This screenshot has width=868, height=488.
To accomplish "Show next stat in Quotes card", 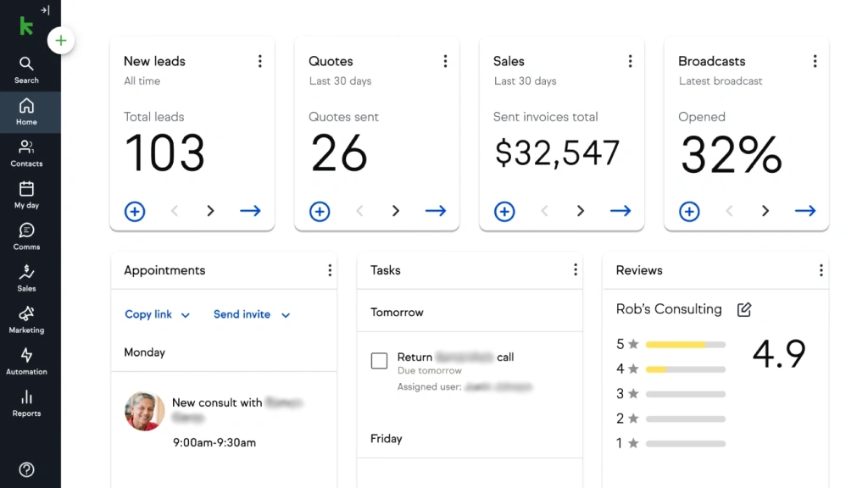I will coord(396,211).
